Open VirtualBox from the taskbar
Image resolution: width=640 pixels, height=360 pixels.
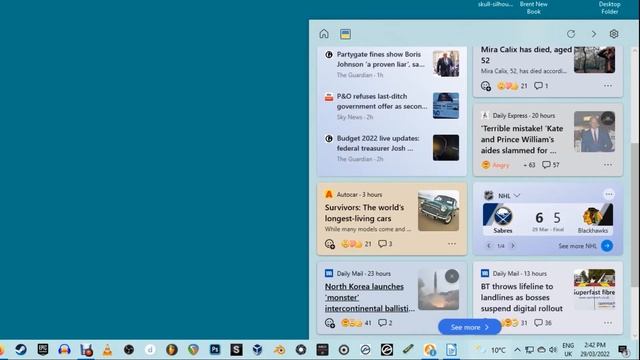pos(258,350)
